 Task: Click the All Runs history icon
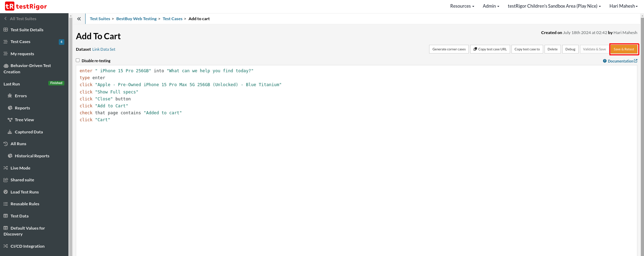6,144
